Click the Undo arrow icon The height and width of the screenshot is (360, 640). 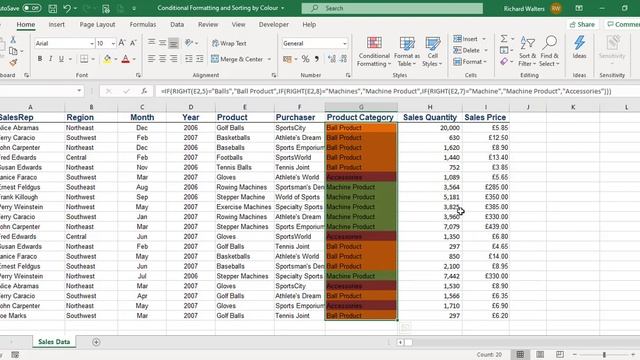(x=67, y=8)
